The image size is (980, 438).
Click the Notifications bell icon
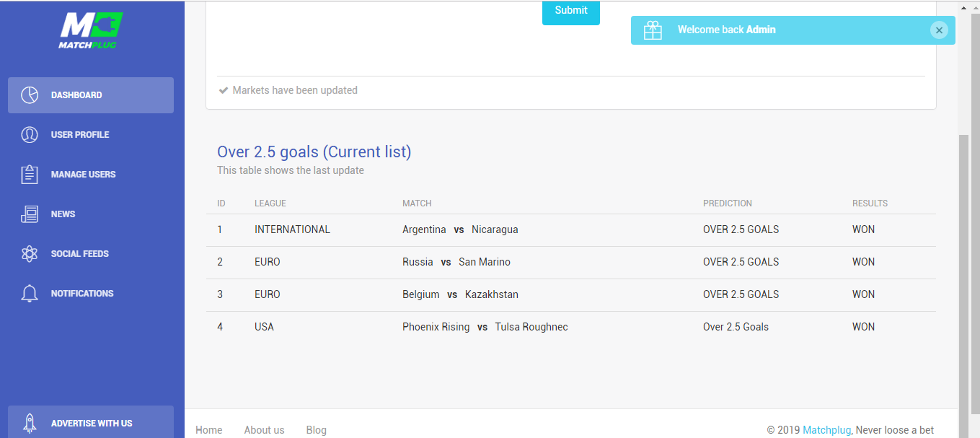coord(30,294)
